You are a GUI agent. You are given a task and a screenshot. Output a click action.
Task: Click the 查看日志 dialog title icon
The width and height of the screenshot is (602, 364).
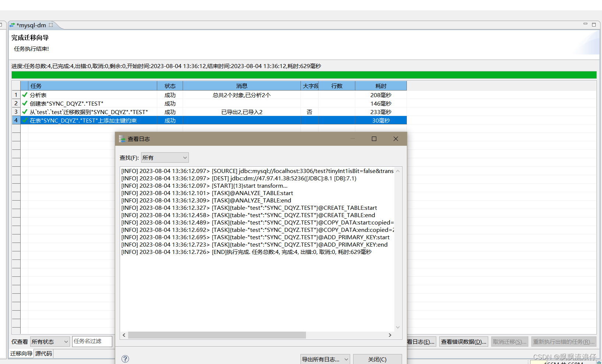tap(122, 139)
